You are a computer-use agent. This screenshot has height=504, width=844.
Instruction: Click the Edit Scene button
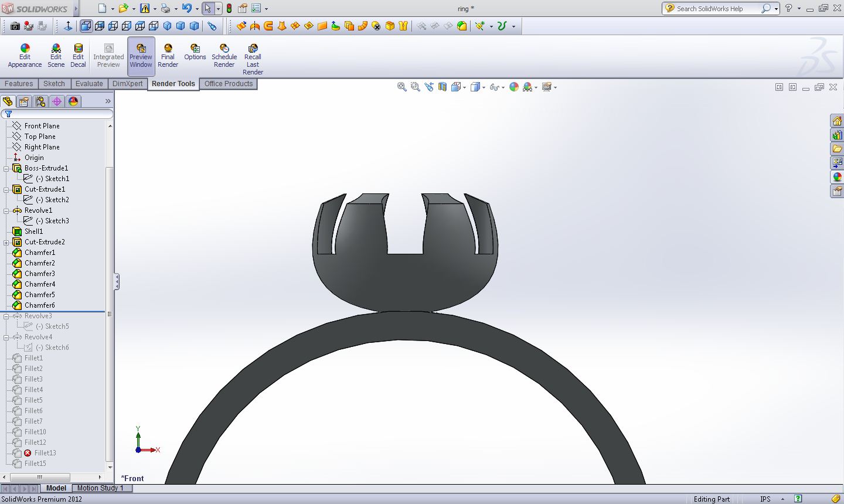(56, 56)
